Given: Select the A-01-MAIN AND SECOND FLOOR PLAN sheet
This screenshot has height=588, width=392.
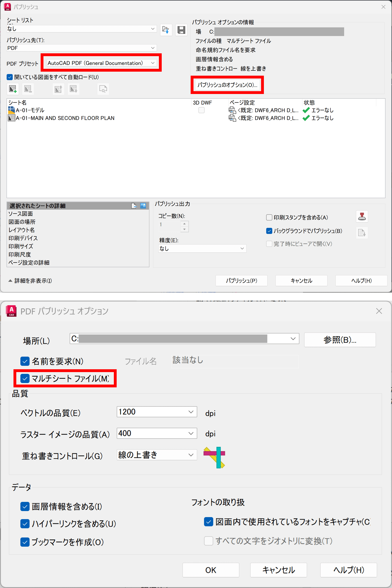Looking at the screenshot, I should (65, 118).
